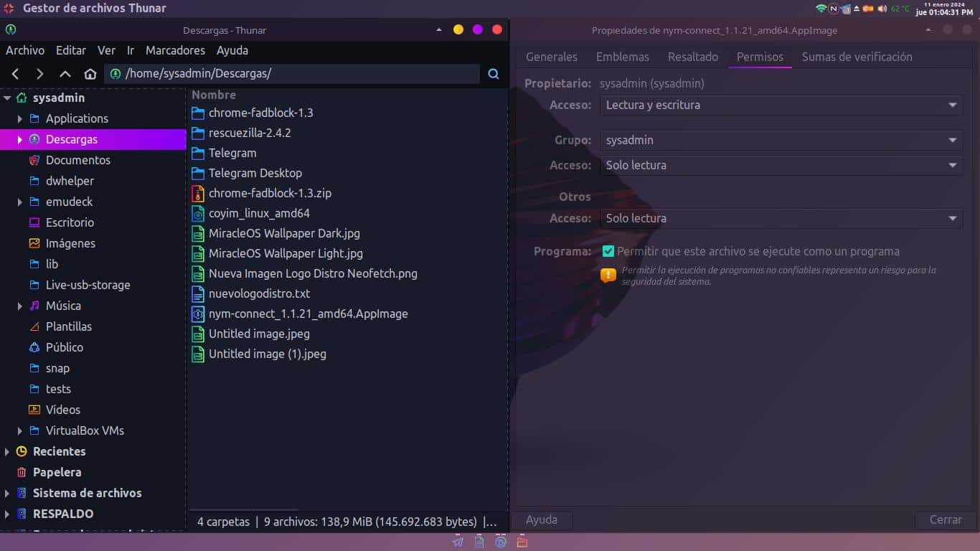Expand the emudeck folder in tree
Image resolution: width=980 pixels, height=551 pixels.
(x=20, y=202)
